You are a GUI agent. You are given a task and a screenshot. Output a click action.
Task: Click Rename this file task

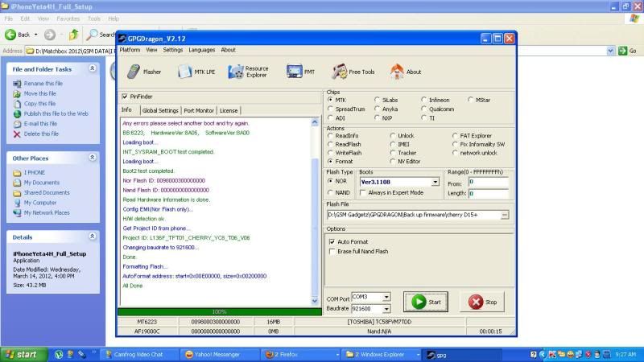click(43, 84)
